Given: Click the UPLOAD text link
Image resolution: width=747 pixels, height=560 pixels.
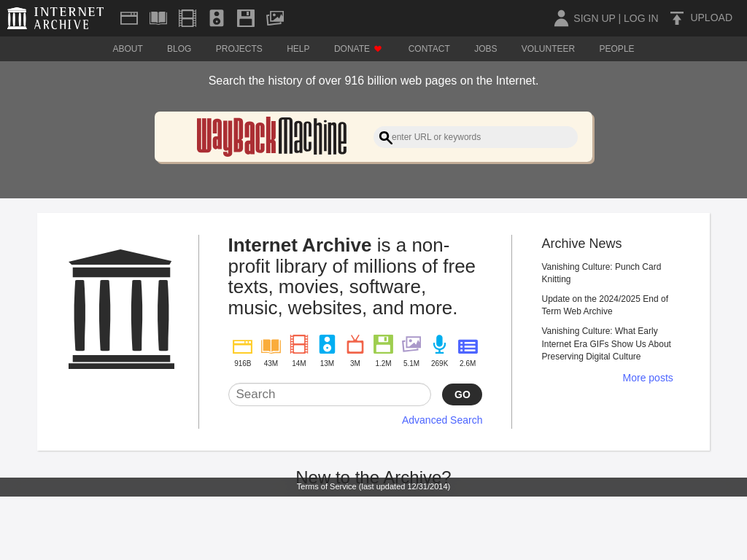Looking at the screenshot, I should [x=711, y=17].
